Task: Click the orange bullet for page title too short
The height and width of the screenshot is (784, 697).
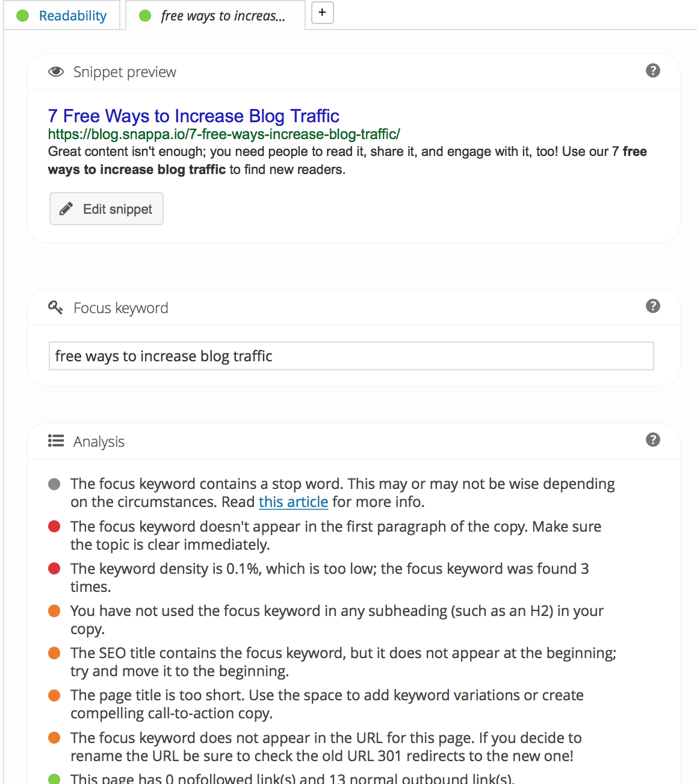Action: point(54,695)
